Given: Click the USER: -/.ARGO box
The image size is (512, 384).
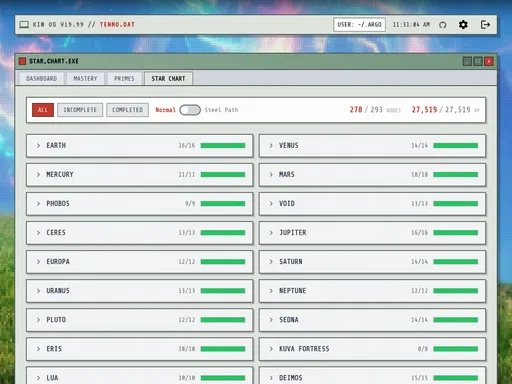Looking at the screenshot, I should [359, 25].
